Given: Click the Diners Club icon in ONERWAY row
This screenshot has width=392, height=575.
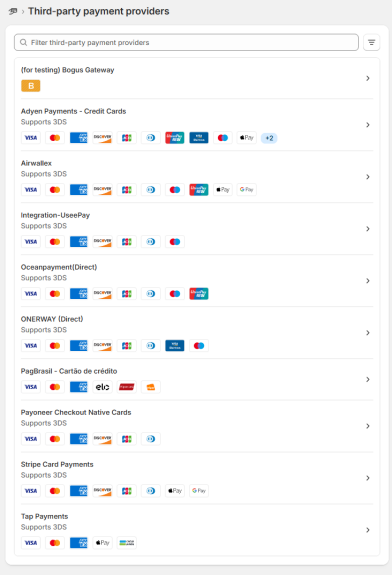Looking at the screenshot, I should pos(151,345).
